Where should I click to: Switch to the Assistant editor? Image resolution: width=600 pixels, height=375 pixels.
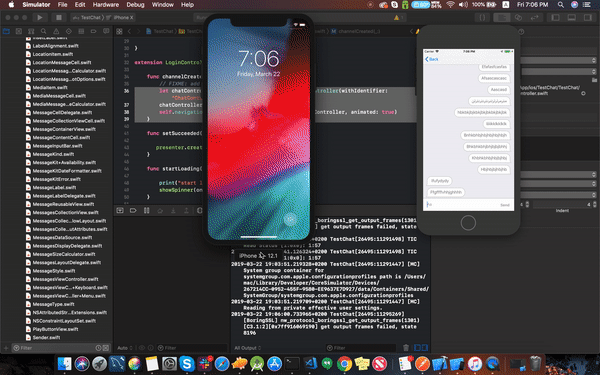click(518, 18)
